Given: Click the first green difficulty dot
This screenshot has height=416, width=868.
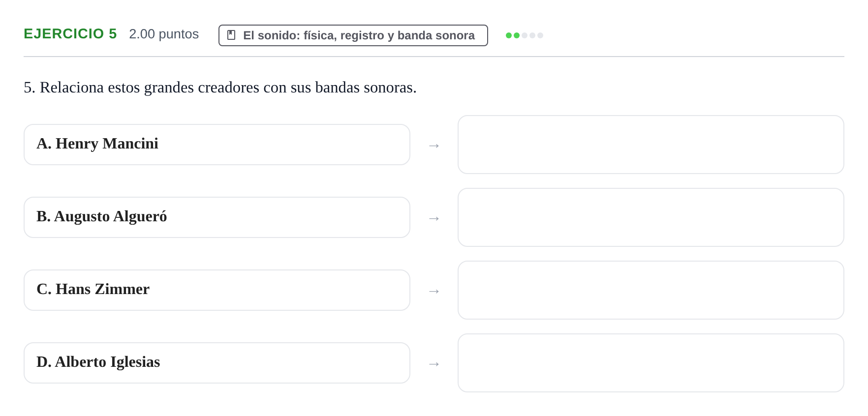Looking at the screenshot, I should tap(509, 35).
